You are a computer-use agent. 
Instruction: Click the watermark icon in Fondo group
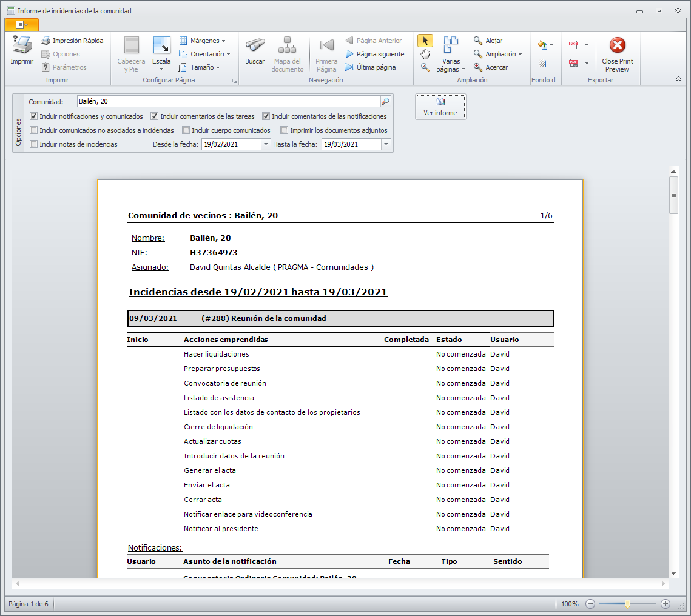tap(542, 64)
